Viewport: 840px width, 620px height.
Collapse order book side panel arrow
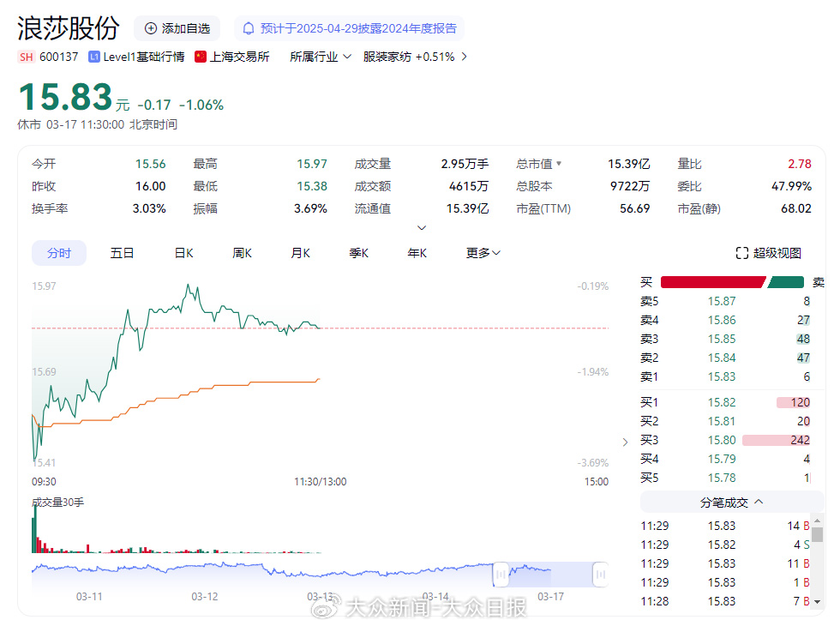pyautogui.click(x=625, y=442)
